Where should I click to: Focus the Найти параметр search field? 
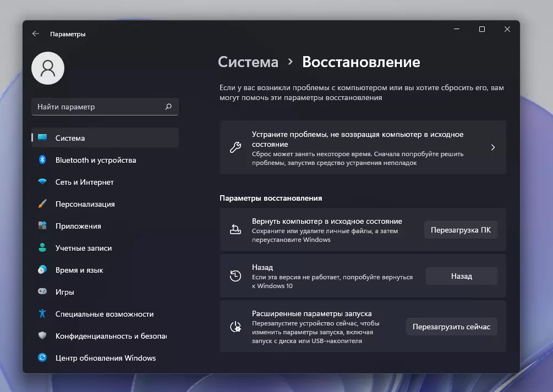(x=105, y=107)
